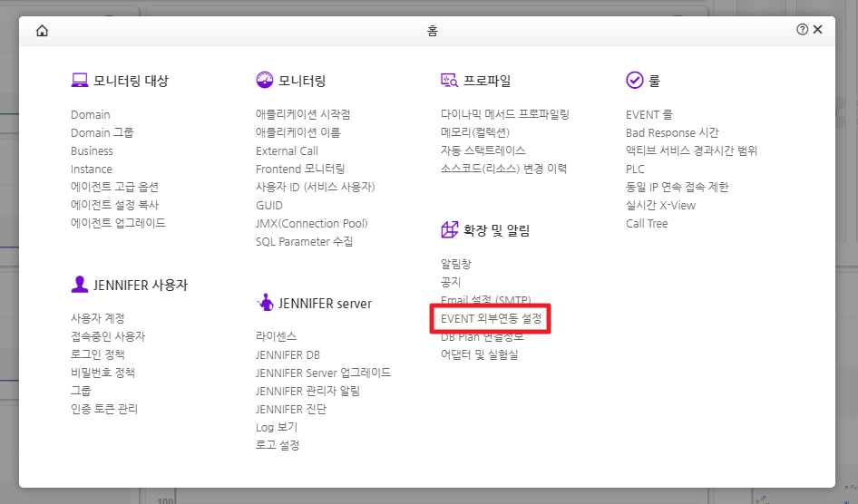This screenshot has width=858, height=504.
Task: Click the JENNIFER user person icon
Action: point(80,285)
